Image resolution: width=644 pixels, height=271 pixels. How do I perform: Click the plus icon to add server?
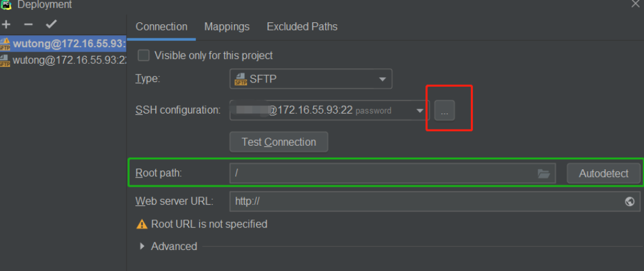(7, 25)
